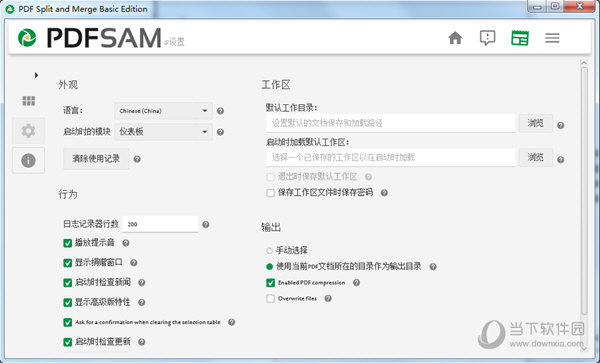600x363 pixels.
Task: Open the modules grid icon in sidebar
Action: [29, 101]
